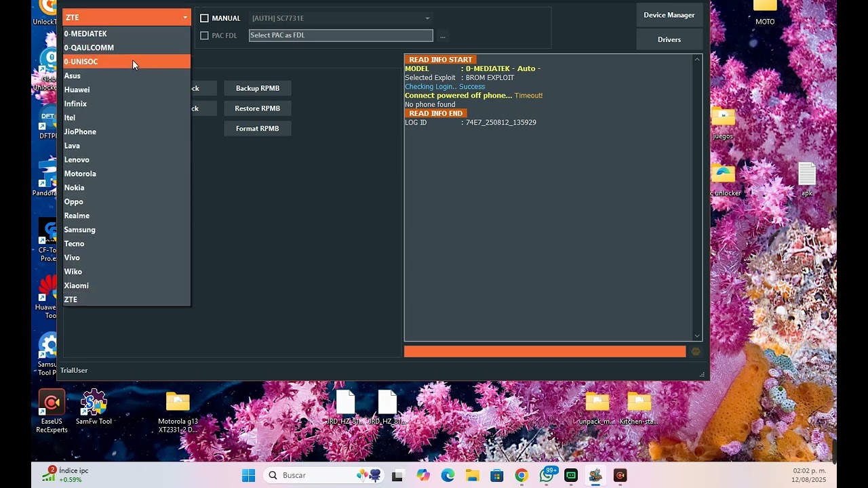Open WhatsApp with 99+ badge in taskbar
This screenshot has width=868, height=488.
pos(547,474)
